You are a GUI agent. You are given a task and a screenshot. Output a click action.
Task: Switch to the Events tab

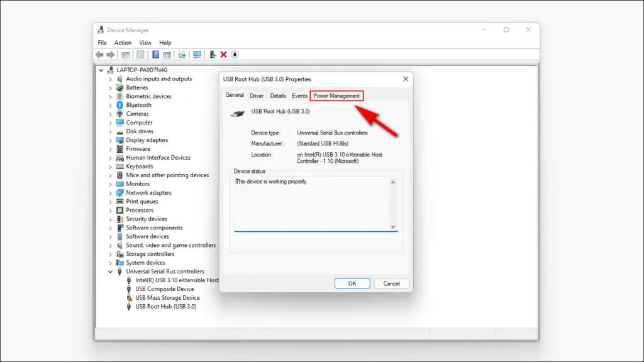299,96
